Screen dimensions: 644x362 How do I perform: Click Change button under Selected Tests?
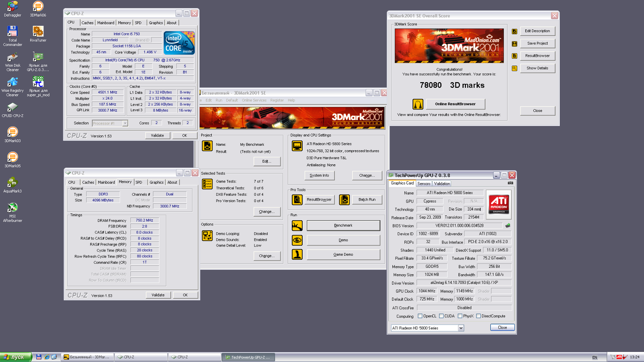[267, 212]
